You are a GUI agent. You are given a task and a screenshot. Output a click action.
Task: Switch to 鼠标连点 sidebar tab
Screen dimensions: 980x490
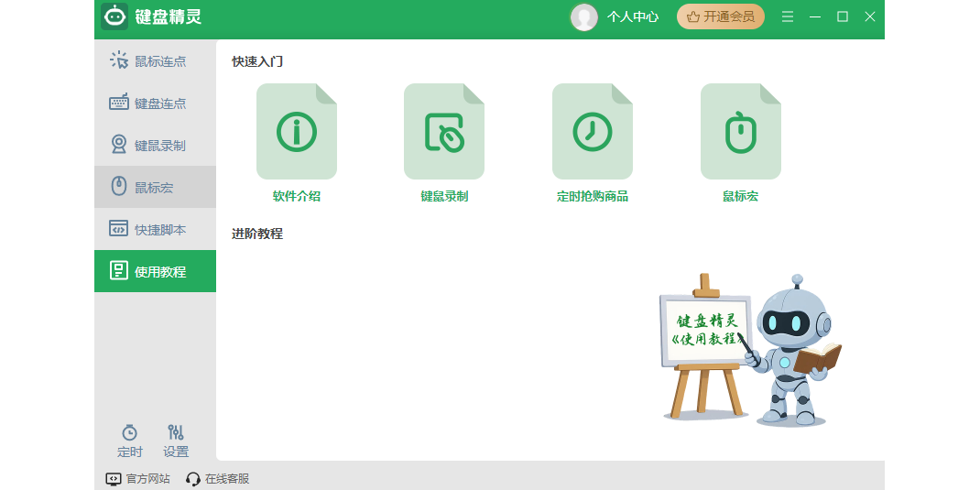[155, 61]
